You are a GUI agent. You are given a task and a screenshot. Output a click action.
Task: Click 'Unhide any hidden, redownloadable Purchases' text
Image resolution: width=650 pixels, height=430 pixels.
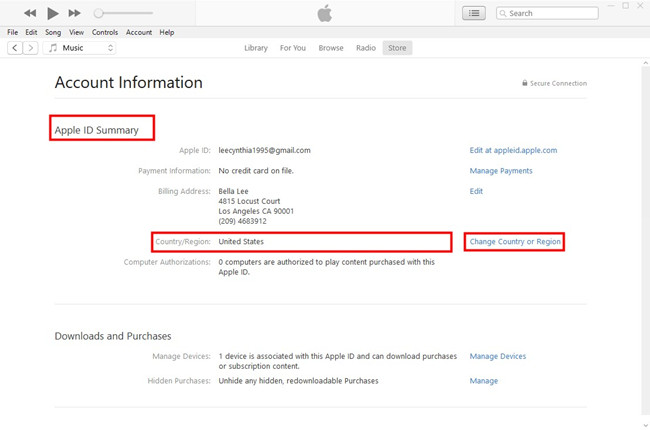[298, 381]
